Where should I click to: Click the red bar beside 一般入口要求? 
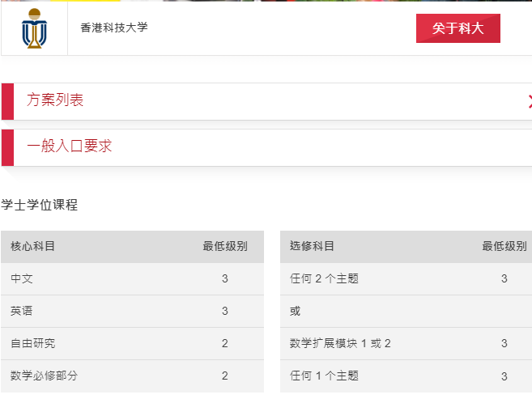point(7,147)
